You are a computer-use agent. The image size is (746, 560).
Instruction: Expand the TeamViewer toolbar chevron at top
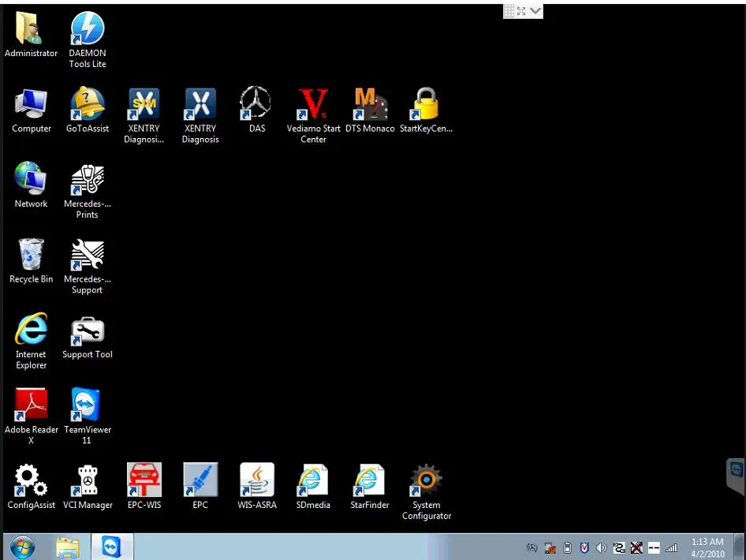(x=535, y=10)
